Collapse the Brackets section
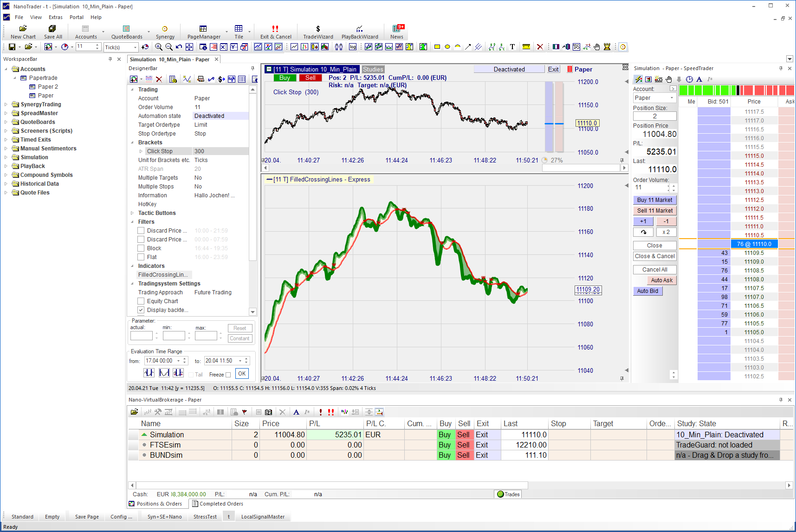The image size is (796, 532). [132, 143]
